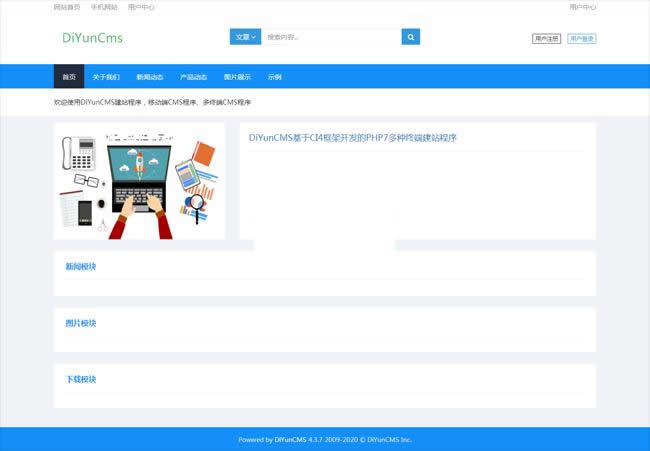Viewport: 650px width, 451px height.
Task: Open 用户中心 link at top right
Action: point(582,7)
